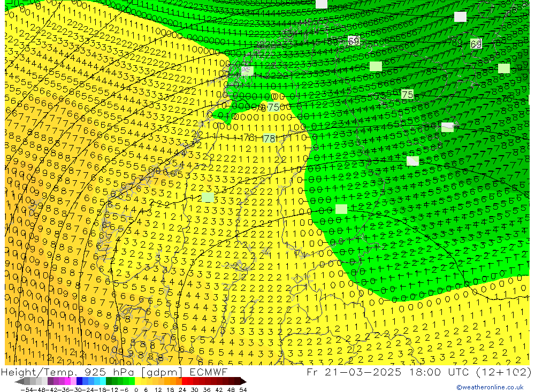535x392 pixels.
Task: Click the legend scale value '-54'
Action: 27,390
